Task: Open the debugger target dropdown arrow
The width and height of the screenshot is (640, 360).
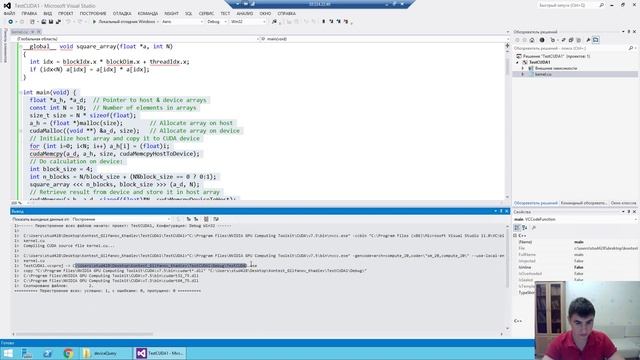Action: (158, 22)
